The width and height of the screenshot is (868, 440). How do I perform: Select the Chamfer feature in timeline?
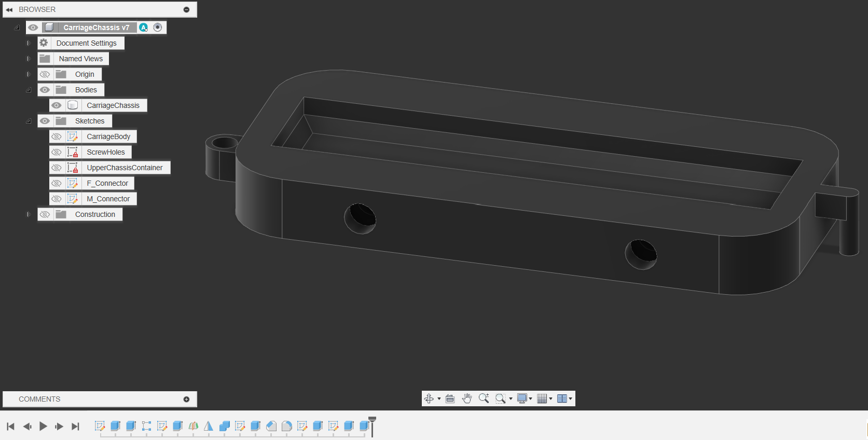point(271,426)
